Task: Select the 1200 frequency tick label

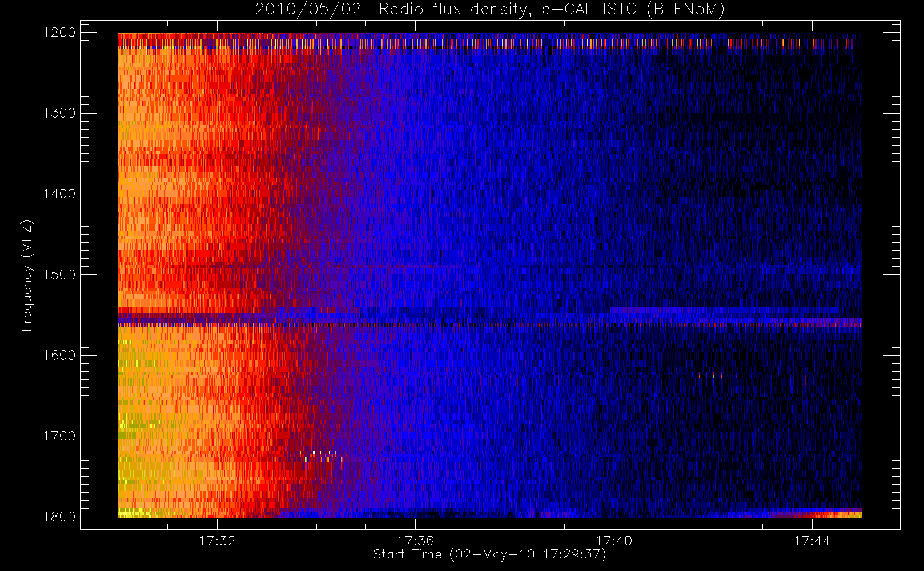Action: [59, 33]
